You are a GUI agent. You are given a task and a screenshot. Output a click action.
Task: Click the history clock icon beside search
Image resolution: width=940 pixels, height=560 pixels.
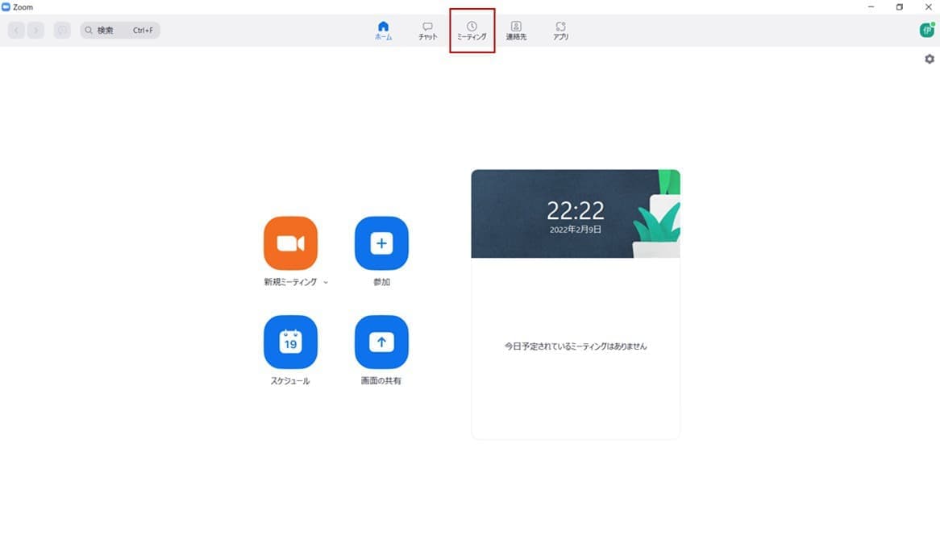(62, 31)
